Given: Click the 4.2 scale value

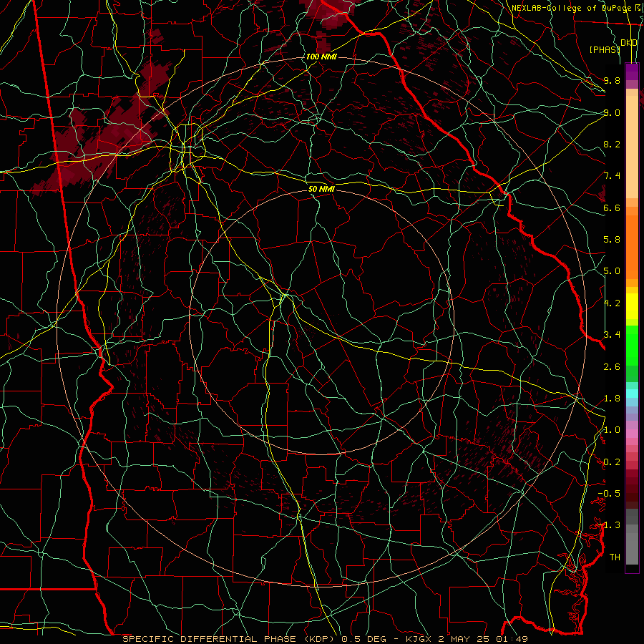Looking at the screenshot, I should coord(612,303).
